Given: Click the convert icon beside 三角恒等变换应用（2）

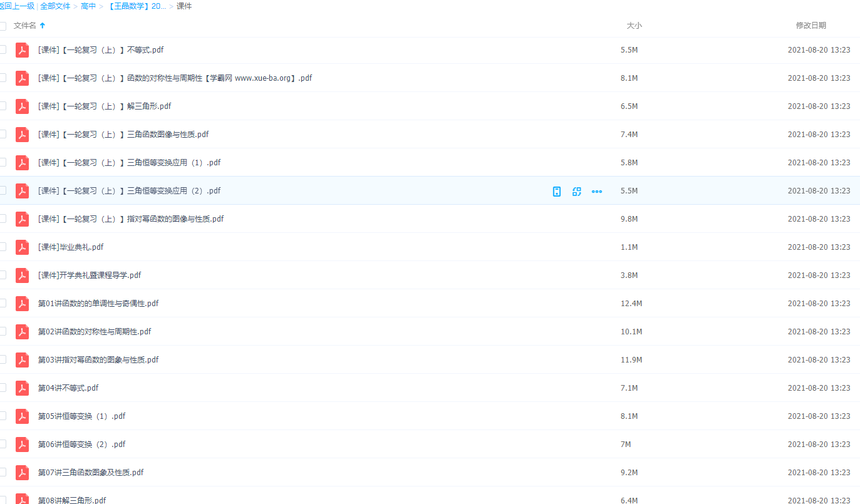Looking at the screenshot, I should pyautogui.click(x=577, y=191).
